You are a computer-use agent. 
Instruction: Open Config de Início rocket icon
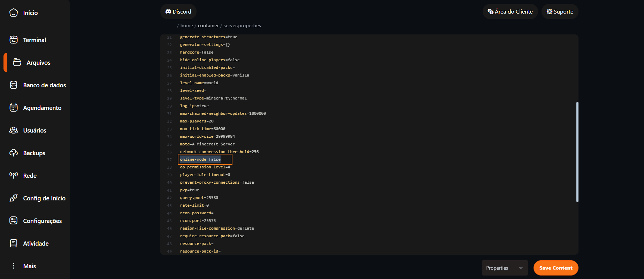pyautogui.click(x=14, y=198)
